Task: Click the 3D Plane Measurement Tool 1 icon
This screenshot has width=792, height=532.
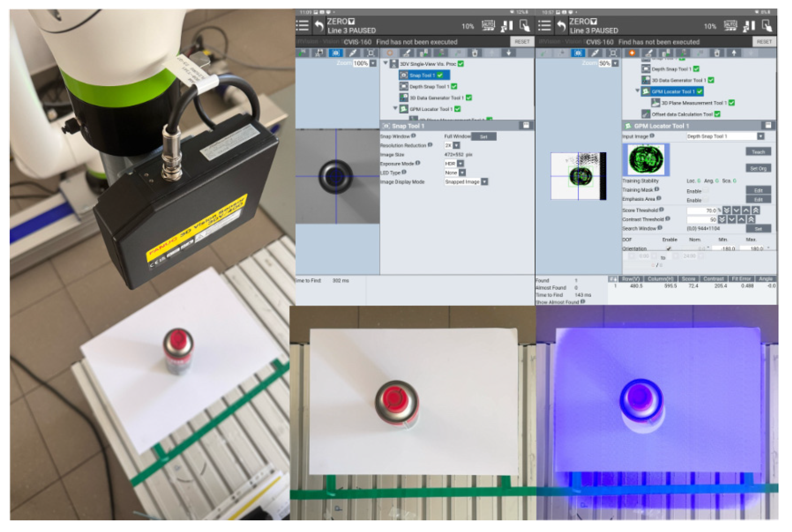Action: tap(655, 103)
